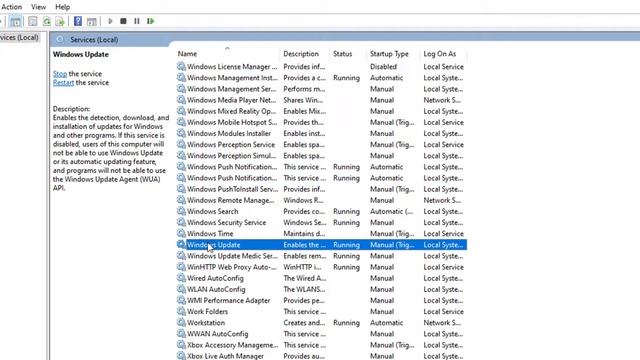
Task: Click 'The WLANS...' description cell
Action: click(x=304, y=289)
